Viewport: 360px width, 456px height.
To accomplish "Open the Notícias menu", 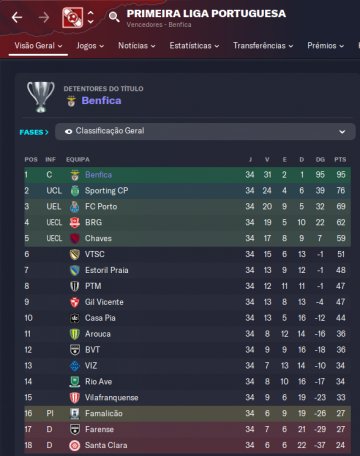I will [137, 46].
